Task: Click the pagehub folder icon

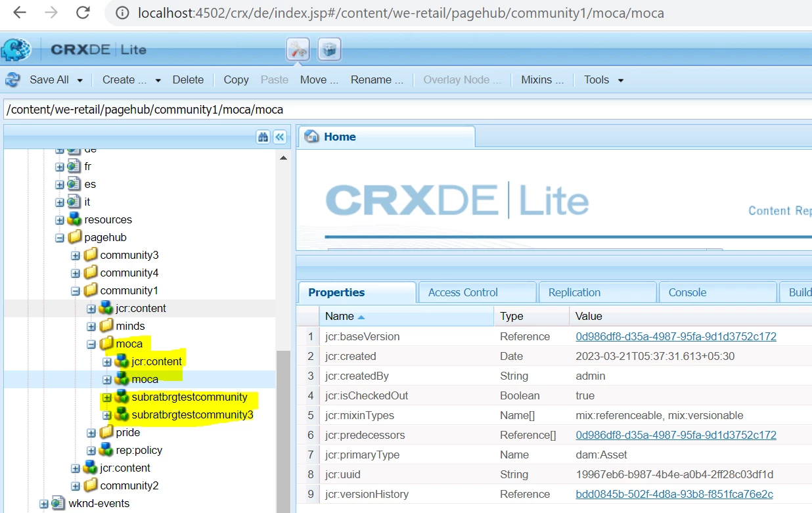Action: [x=74, y=237]
